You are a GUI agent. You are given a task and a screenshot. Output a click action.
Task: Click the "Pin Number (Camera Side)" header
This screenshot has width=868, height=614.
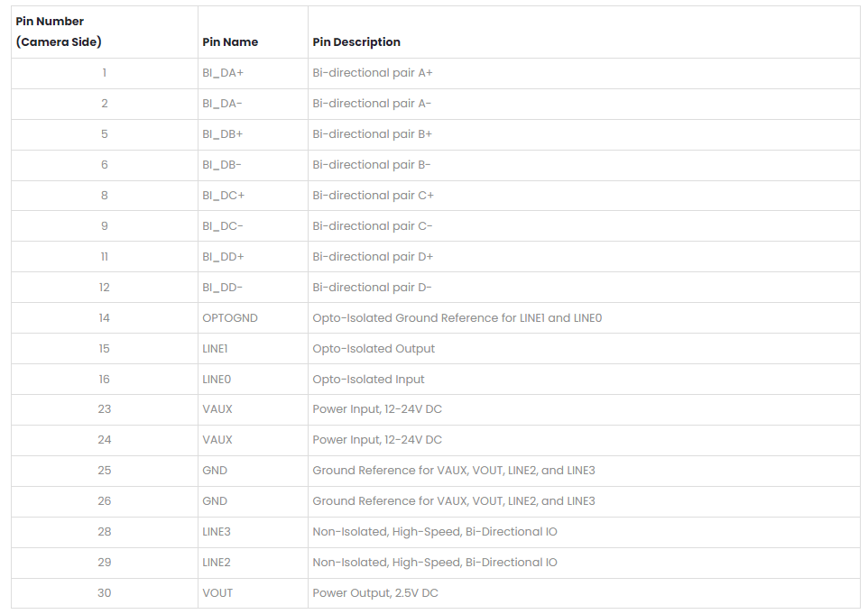pos(59,32)
